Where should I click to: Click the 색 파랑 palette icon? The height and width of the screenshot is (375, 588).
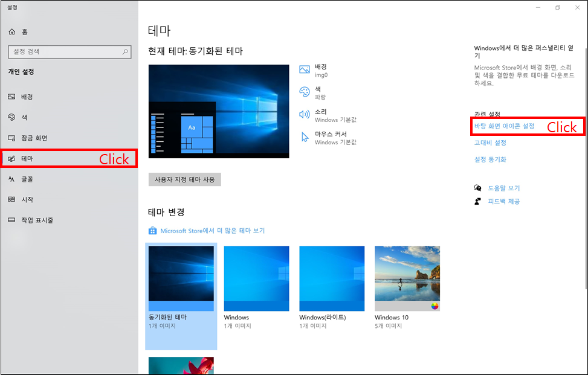click(x=305, y=92)
